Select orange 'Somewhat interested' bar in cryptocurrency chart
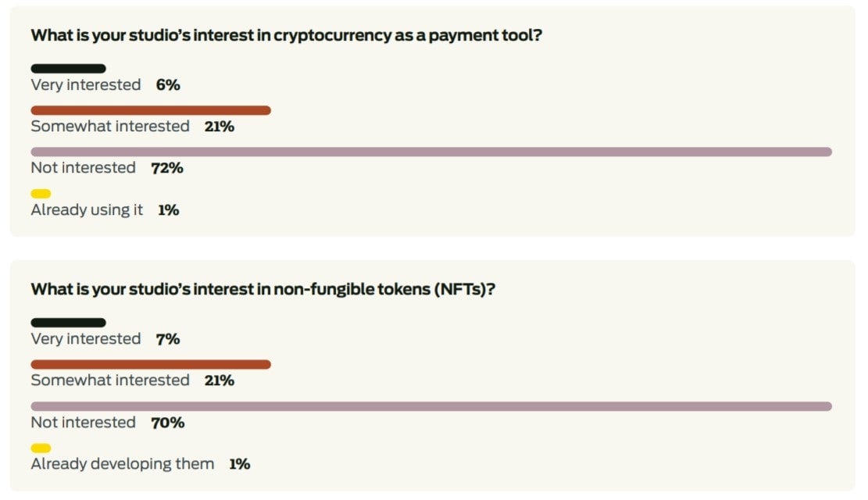The width and height of the screenshot is (868, 500). point(151,110)
